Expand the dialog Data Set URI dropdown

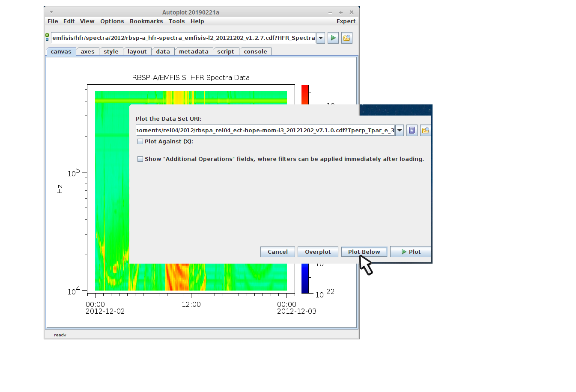[x=400, y=131]
